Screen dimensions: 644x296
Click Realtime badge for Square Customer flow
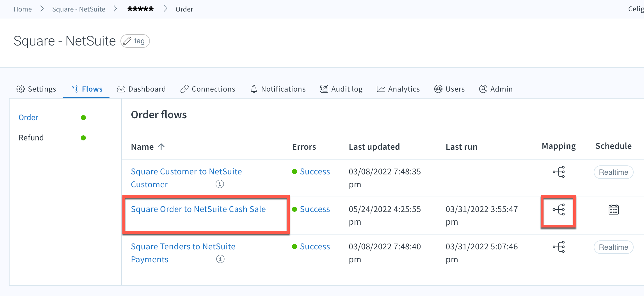click(x=613, y=172)
